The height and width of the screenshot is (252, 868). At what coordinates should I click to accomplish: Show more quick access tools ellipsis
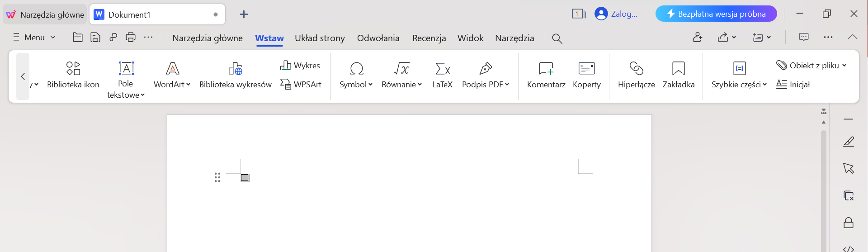(148, 38)
